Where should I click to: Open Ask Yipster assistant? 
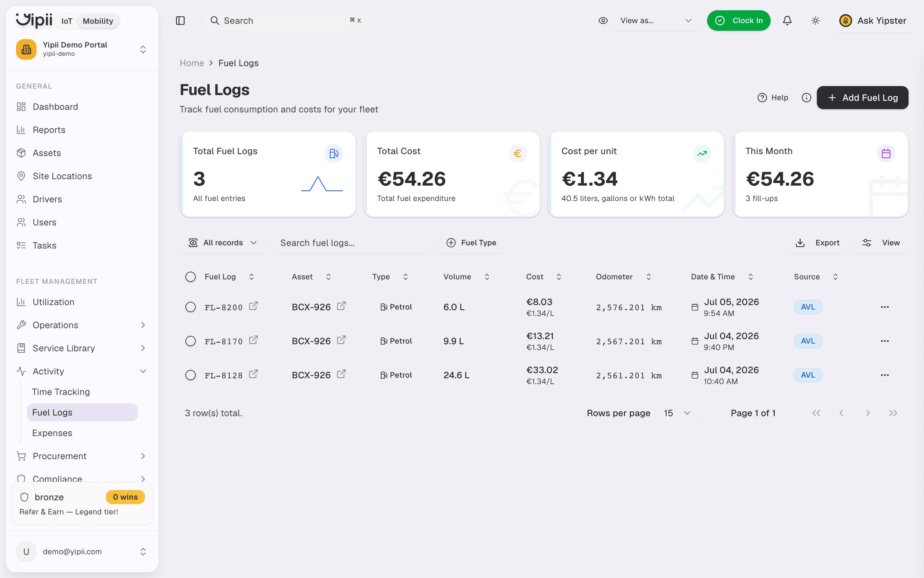coord(873,21)
